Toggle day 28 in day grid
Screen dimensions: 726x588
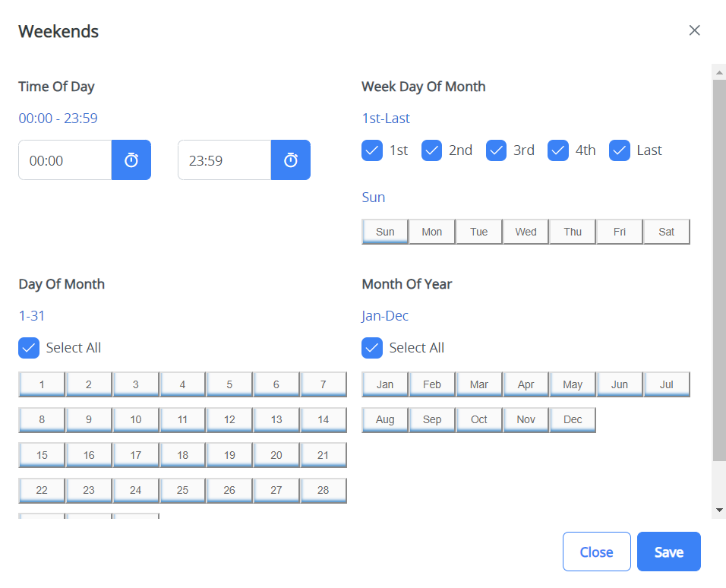[324, 490]
